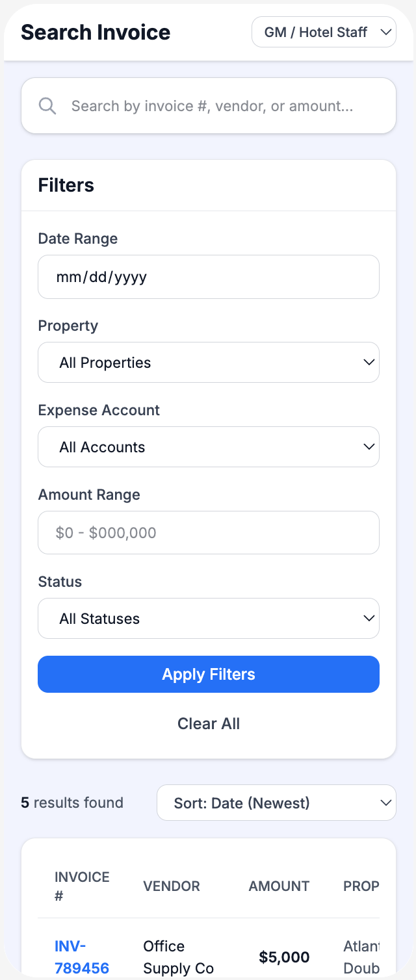This screenshot has height=980, width=416.
Task: Click the Status dropdown arrow
Action: tap(369, 618)
